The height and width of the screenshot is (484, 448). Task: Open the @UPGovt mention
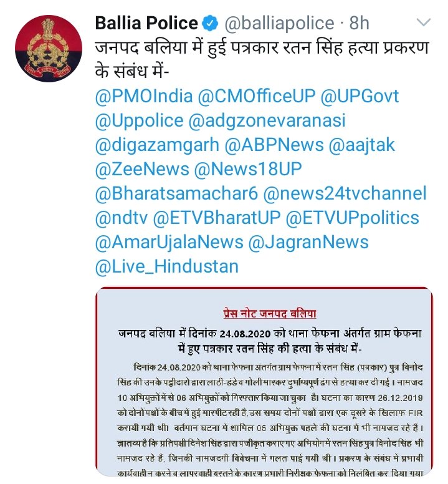pyautogui.click(x=360, y=96)
